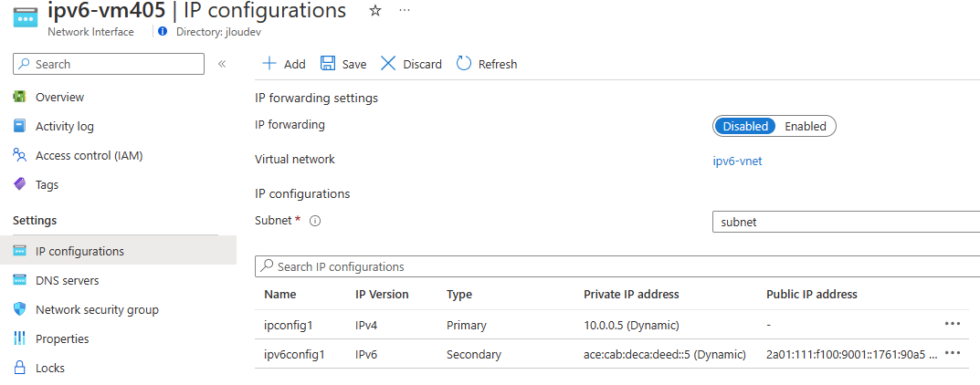
Task: Click the Subnet info tooltip icon
Action: point(316,221)
